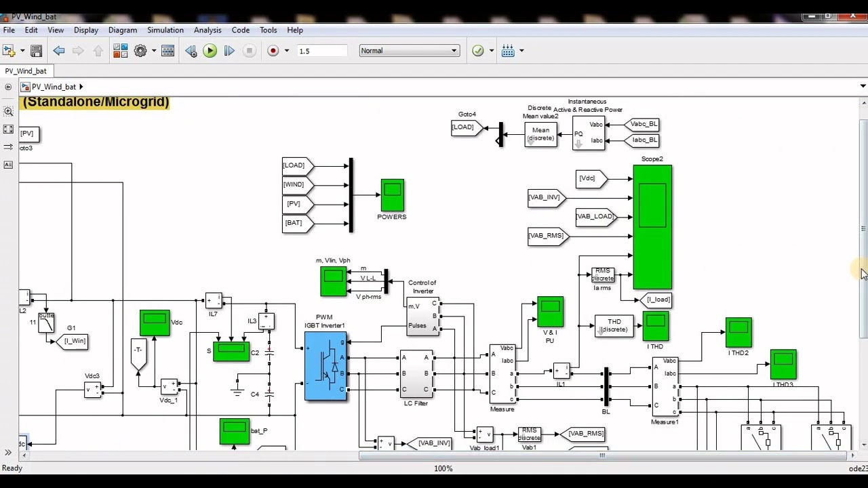
Task: Select the Scope2 block
Action: click(652, 227)
